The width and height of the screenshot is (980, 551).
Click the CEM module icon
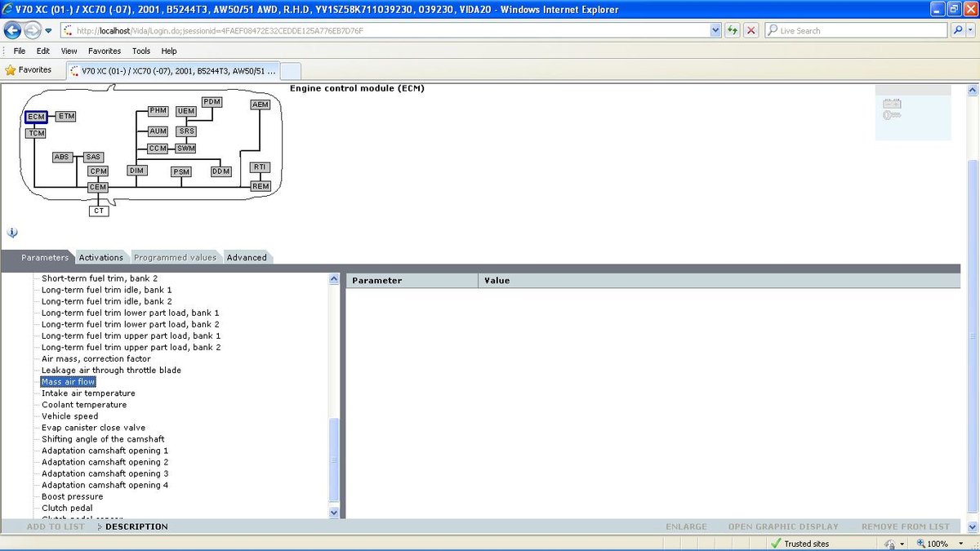coord(97,187)
